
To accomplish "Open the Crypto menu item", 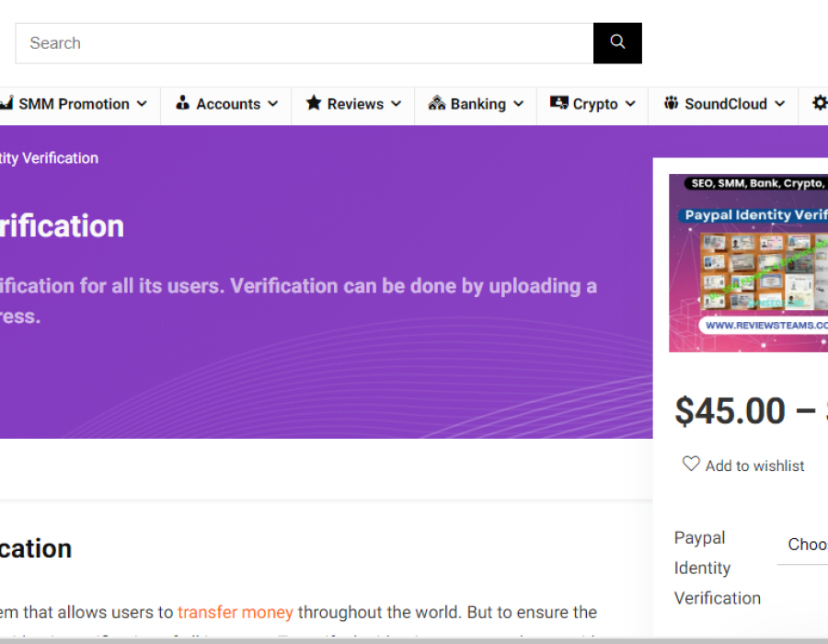I will coord(595,104).
